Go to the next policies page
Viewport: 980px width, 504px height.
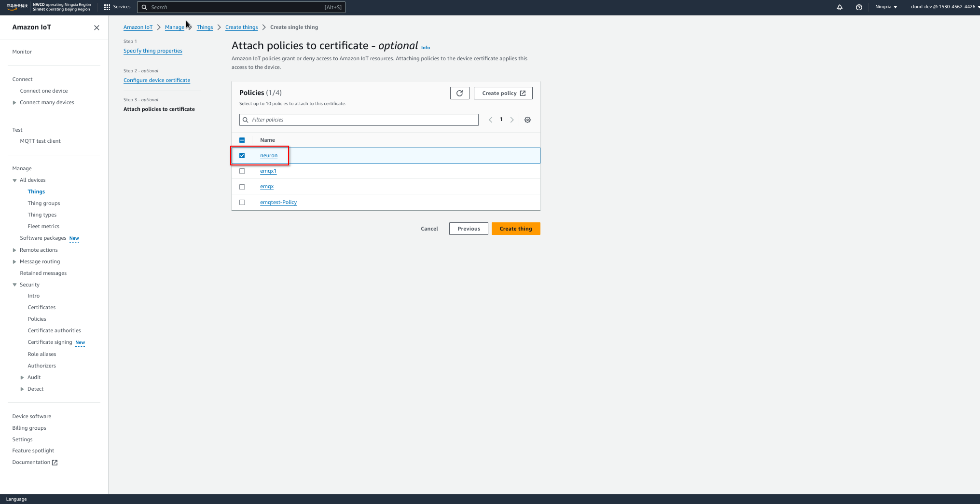pos(512,120)
